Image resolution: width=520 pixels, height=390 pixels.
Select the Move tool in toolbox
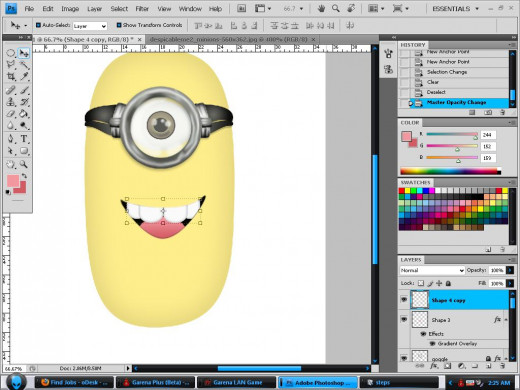click(x=24, y=53)
